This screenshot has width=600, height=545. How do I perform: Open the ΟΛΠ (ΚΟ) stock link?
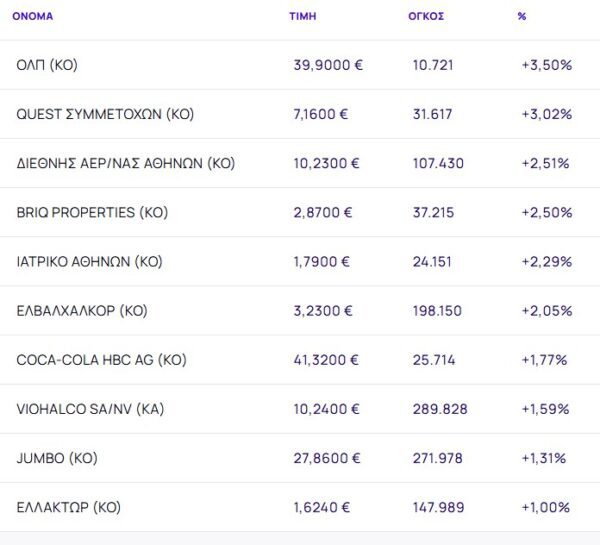[47, 65]
